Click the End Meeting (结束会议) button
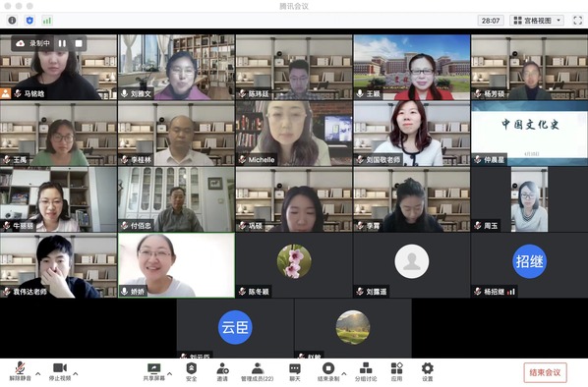This screenshot has height=387, width=588. [545, 372]
